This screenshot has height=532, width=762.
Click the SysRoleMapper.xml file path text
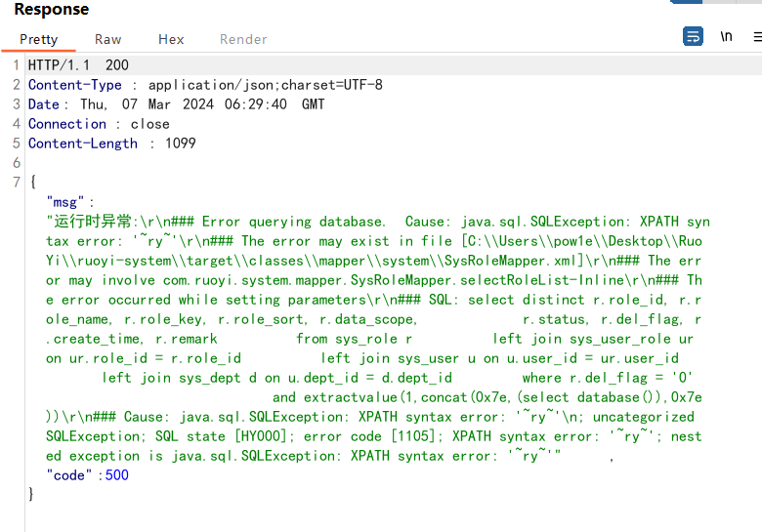tap(374, 251)
